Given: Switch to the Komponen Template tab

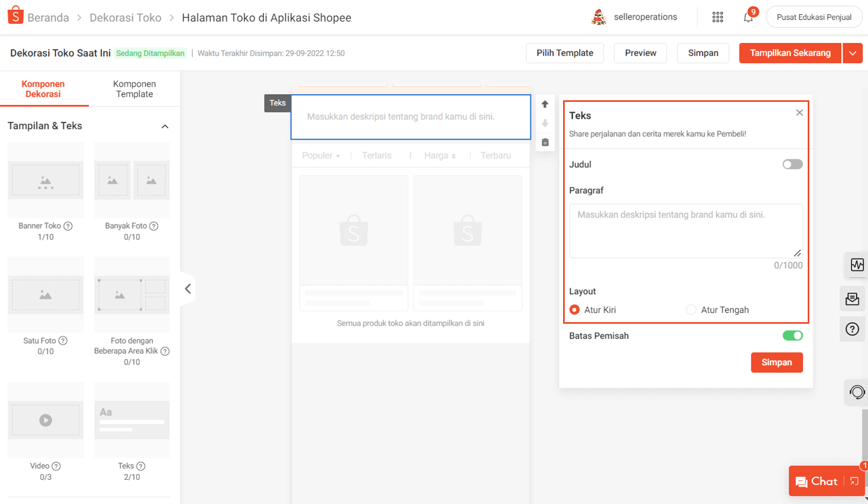Looking at the screenshot, I should 134,89.
